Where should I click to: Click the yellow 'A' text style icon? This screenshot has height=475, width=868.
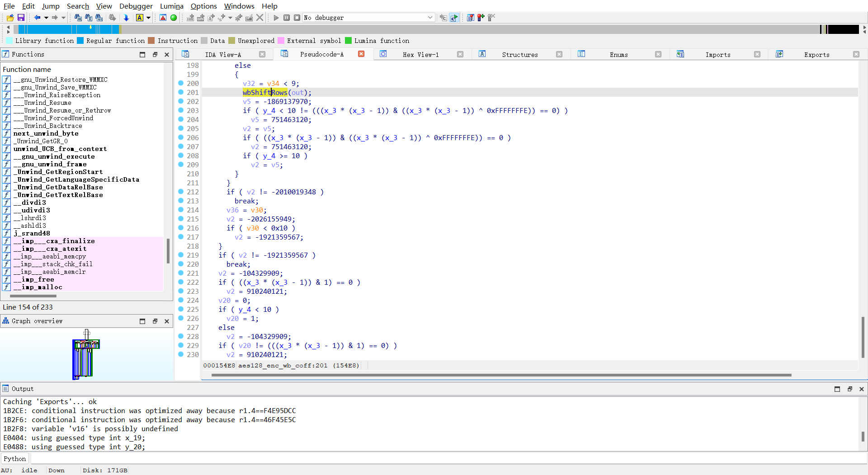tap(140, 18)
